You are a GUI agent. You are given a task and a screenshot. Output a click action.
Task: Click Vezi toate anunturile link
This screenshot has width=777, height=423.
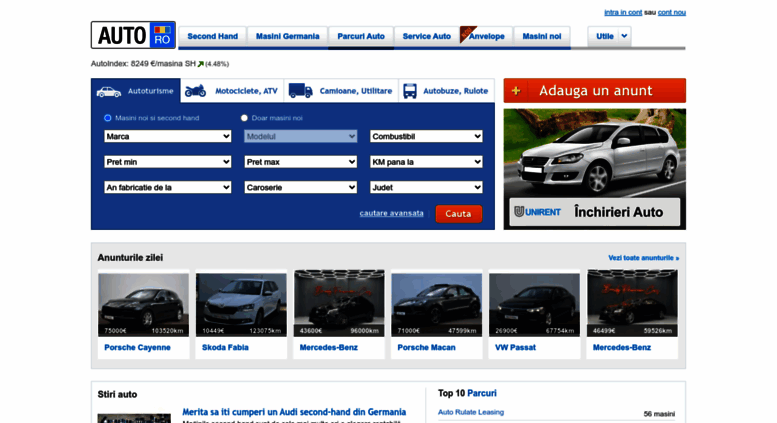(643, 258)
